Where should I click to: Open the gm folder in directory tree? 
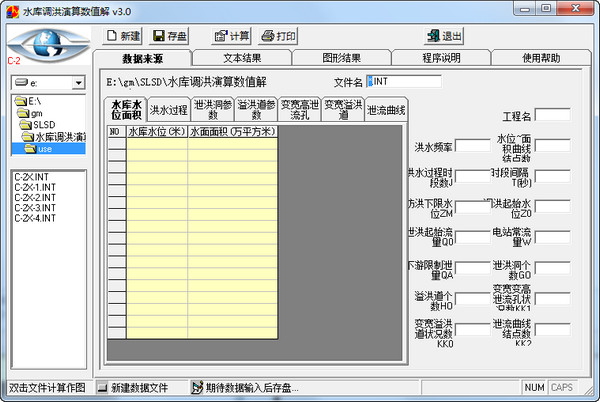27,113
